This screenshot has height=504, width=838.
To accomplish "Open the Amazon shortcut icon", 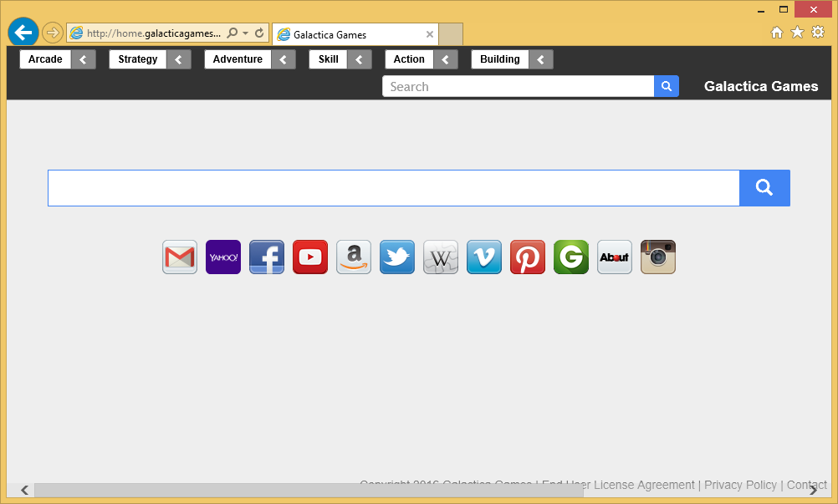I will coord(354,257).
